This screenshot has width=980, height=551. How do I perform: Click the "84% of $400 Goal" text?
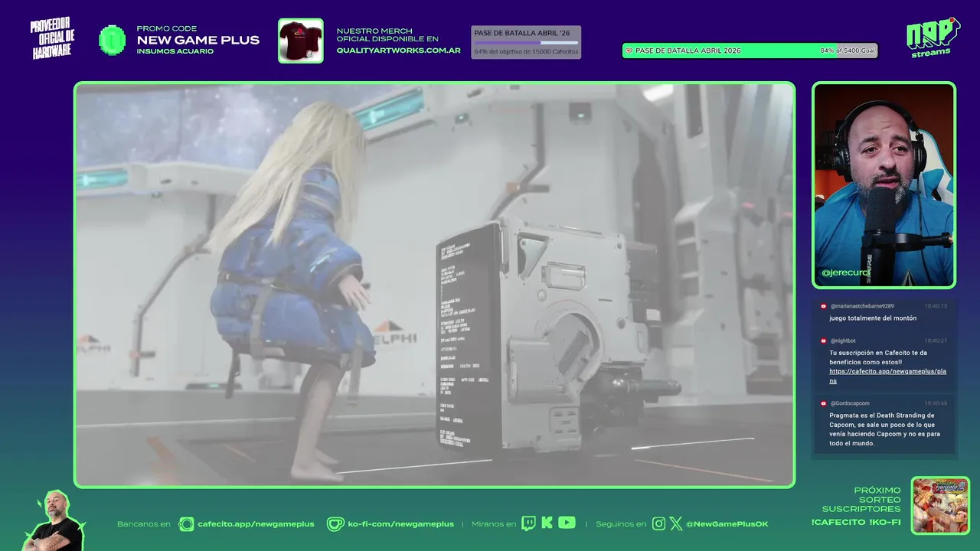tap(847, 51)
